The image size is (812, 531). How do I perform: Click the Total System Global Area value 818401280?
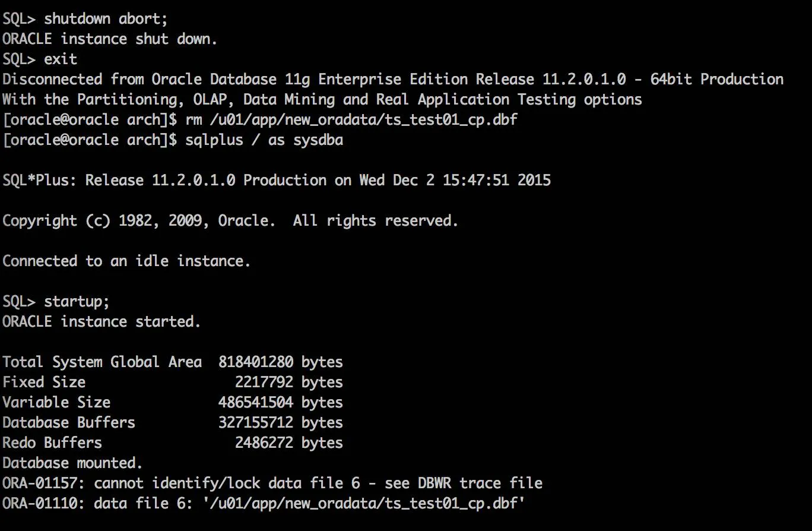pos(255,362)
